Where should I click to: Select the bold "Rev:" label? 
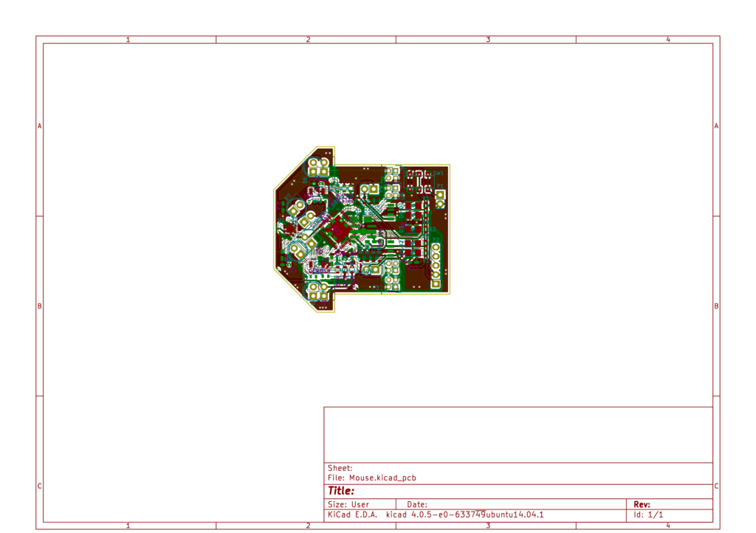[x=642, y=504]
